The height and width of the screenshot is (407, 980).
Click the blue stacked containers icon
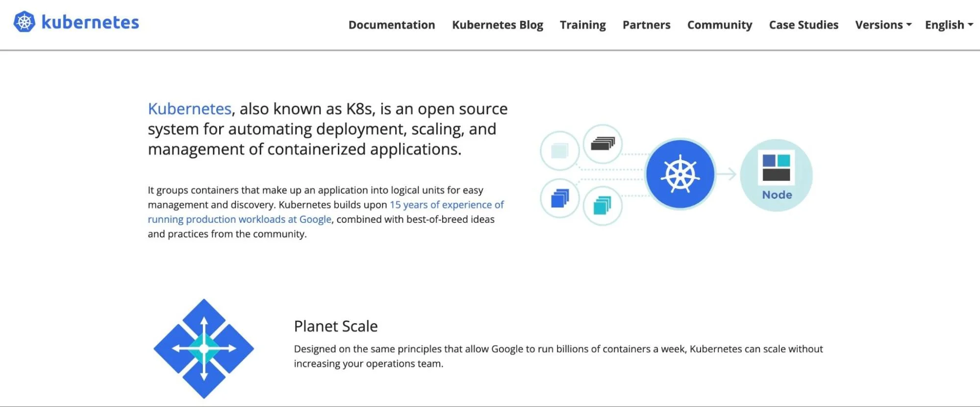click(559, 198)
